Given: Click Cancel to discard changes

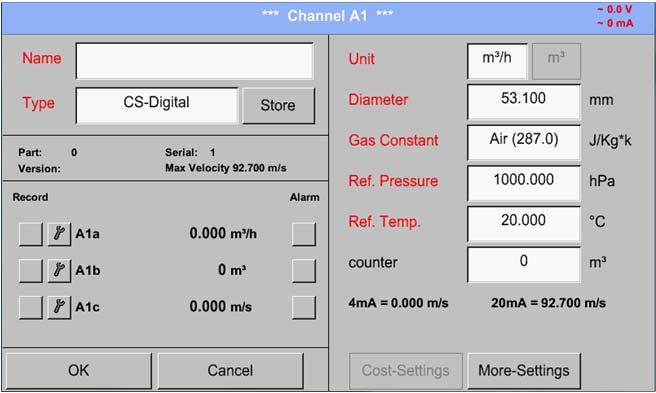Looking at the screenshot, I should [230, 371].
